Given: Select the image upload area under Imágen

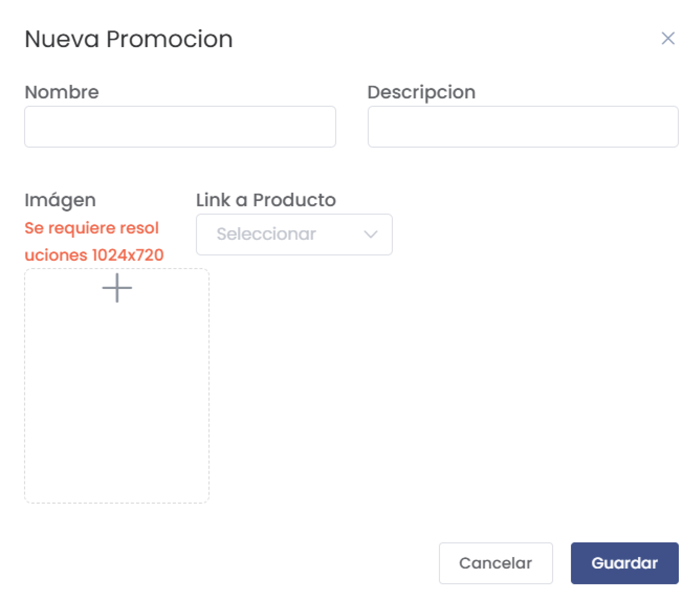Looking at the screenshot, I should tap(117, 384).
